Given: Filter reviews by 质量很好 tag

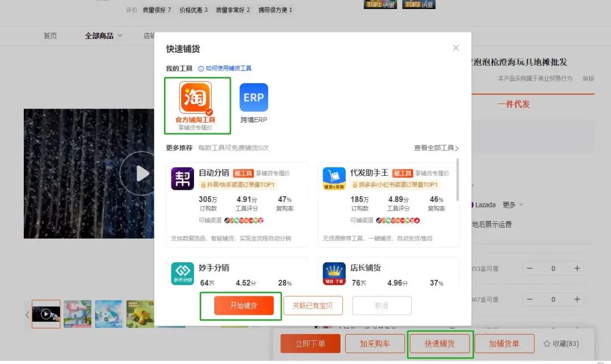Looking at the screenshot, I should 157,10.
